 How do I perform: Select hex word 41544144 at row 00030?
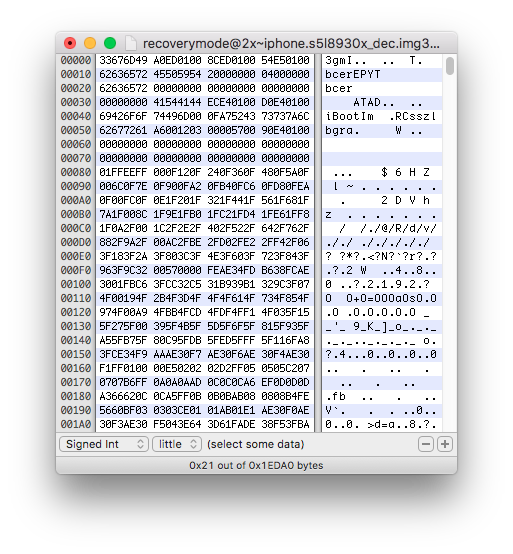click(x=177, y=102)
